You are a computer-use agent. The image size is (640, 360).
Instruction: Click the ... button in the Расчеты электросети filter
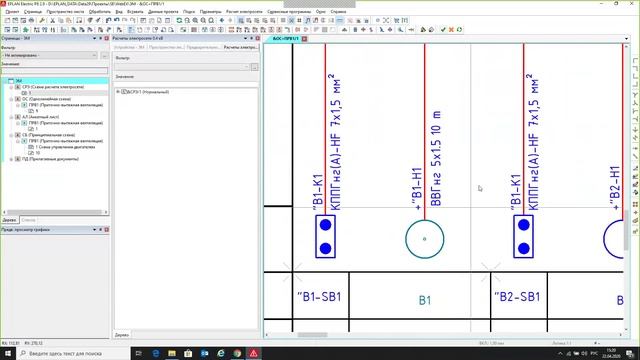[255, 67]
